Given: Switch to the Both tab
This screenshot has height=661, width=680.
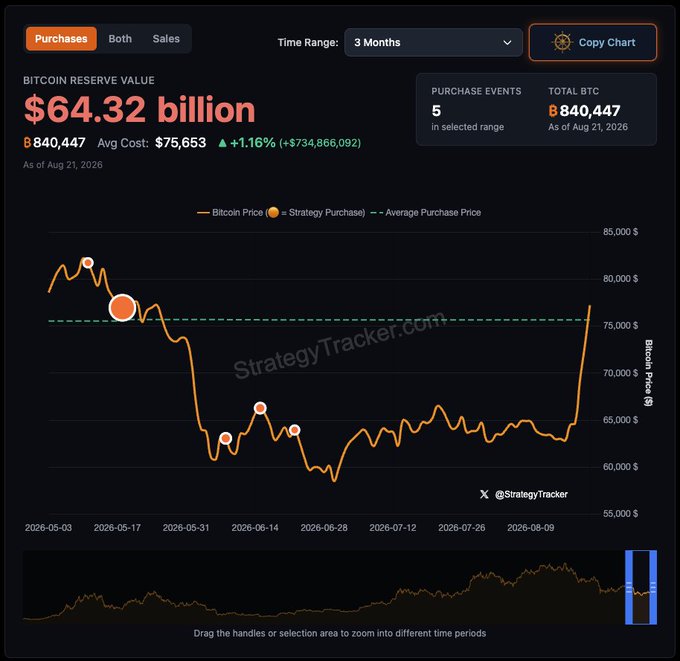Looking at the screenshot, I should point(120,39).
